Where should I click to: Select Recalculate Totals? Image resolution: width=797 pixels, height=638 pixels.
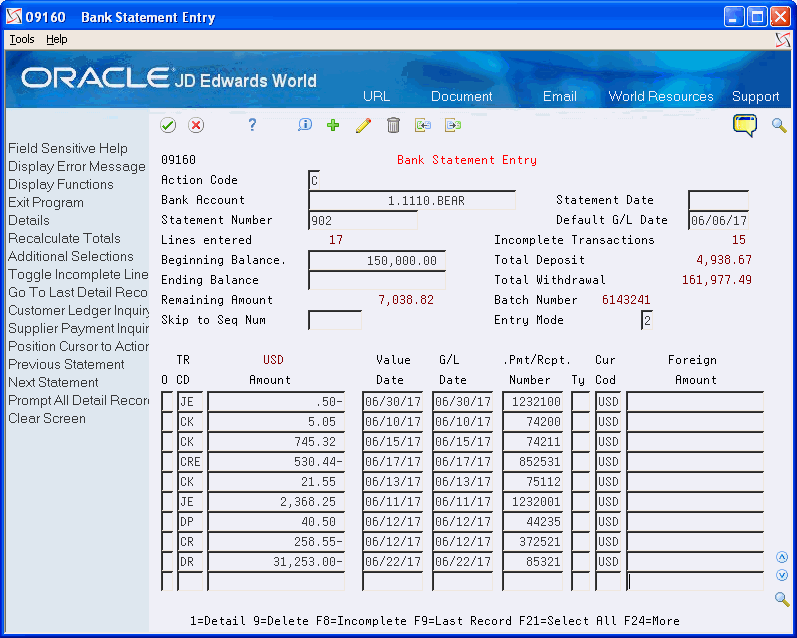pos(65,238)
